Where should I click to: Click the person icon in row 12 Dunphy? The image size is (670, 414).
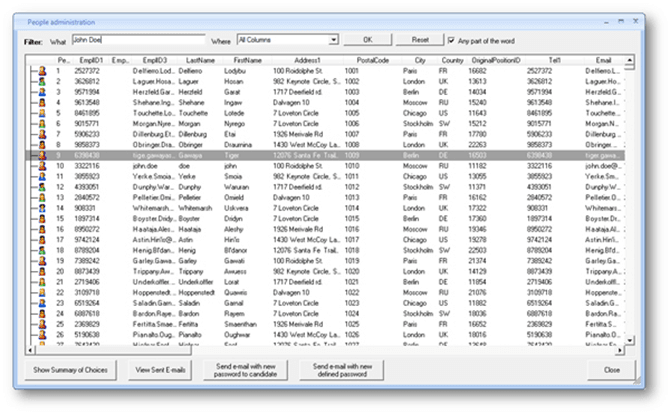tap(42, 187)
